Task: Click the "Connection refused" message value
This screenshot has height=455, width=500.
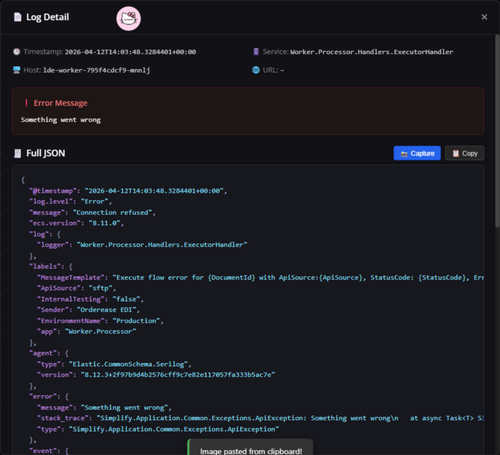Action: (112, 212)
